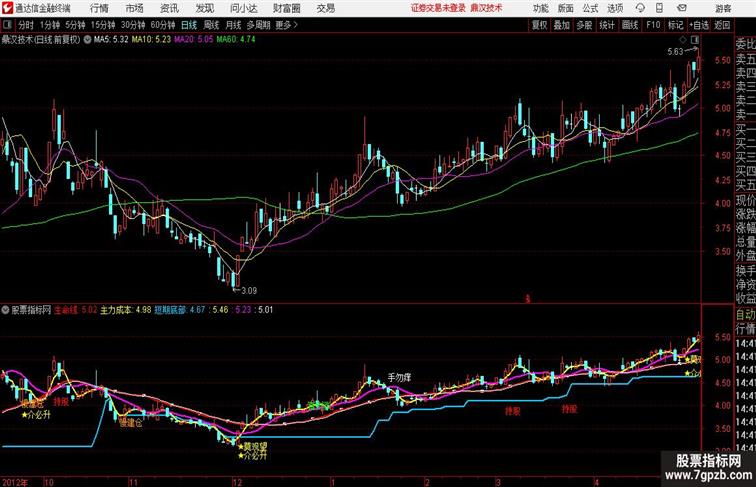The width and height of the screenshot is (756, 487).
Task: Switch to 周线 weekly period
Action: point(211,25)
